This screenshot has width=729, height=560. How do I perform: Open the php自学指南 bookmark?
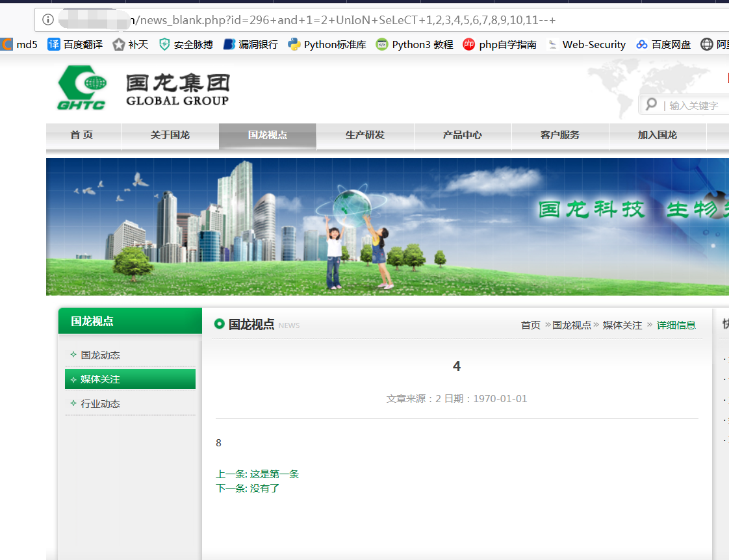tap(500, 45)
